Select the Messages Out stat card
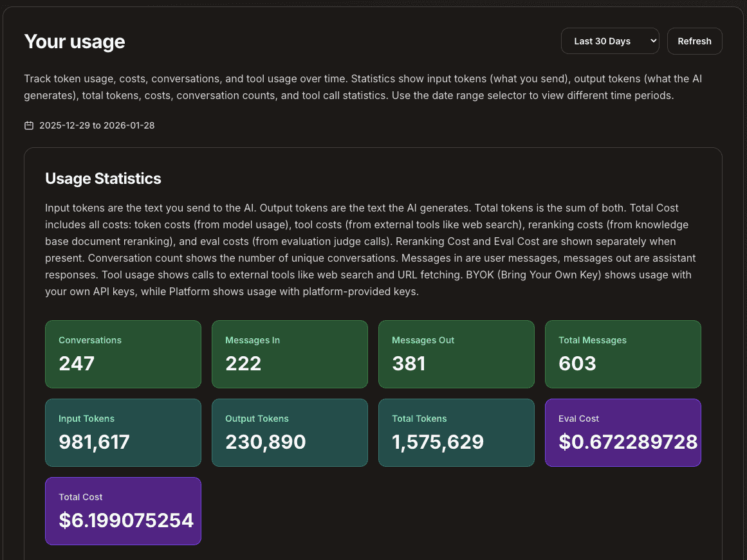Screen dimensions: 747x560 click(x=456, y=354)
